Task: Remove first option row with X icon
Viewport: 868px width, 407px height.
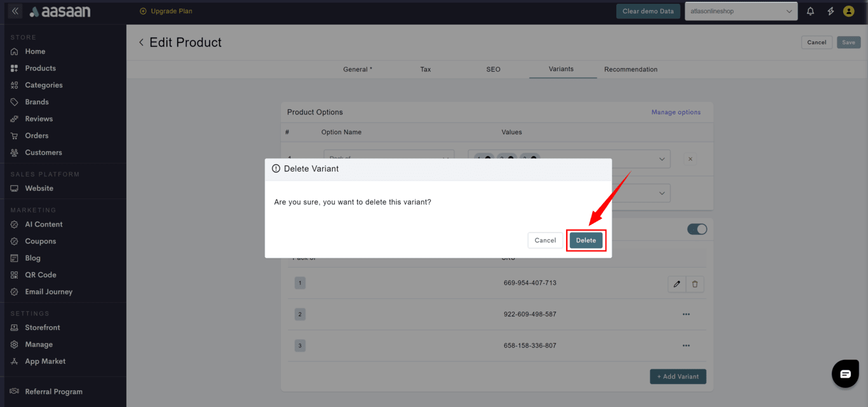Action: [691, 159]
